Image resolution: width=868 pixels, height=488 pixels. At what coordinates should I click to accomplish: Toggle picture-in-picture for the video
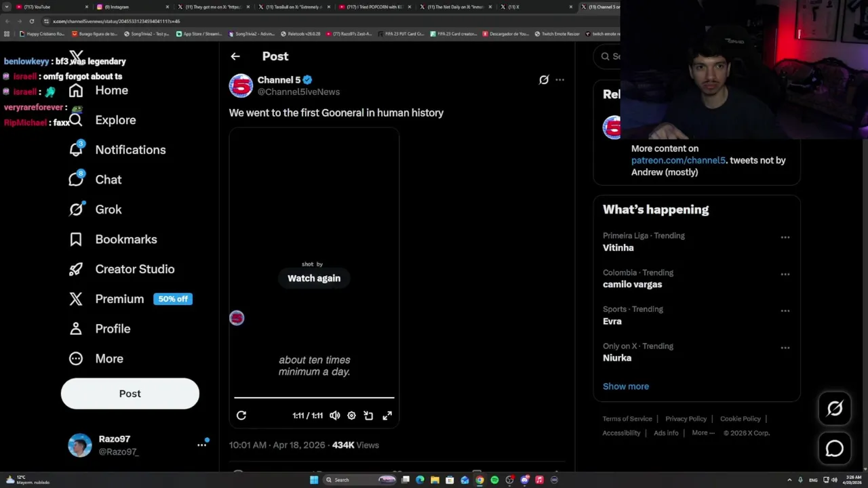click(368, 415)
